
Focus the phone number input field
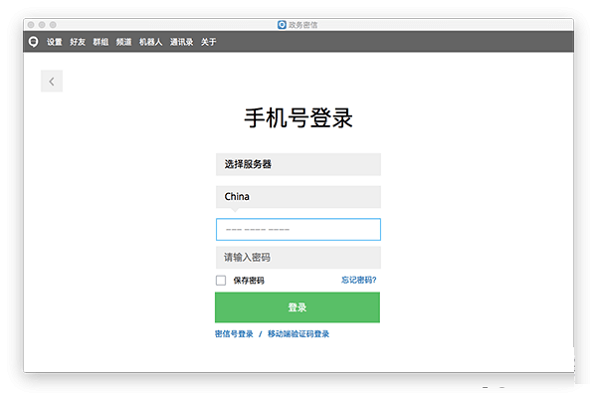[x=298, y=229]
